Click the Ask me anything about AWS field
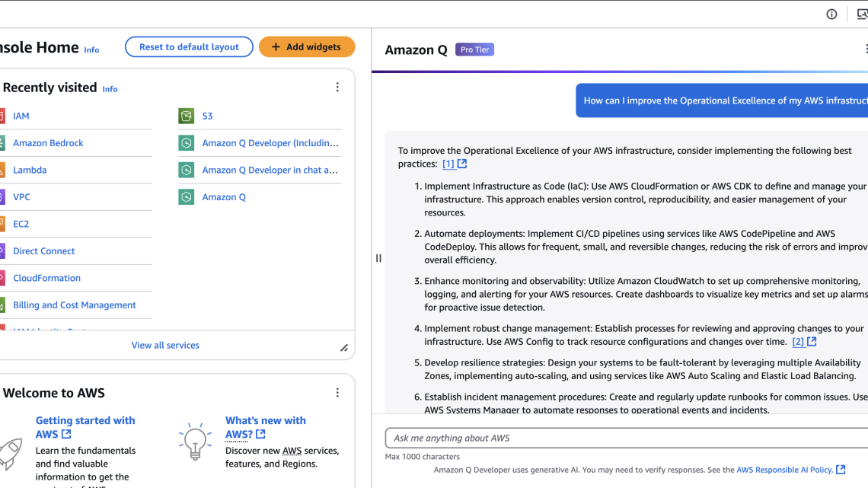 [627, 439]
